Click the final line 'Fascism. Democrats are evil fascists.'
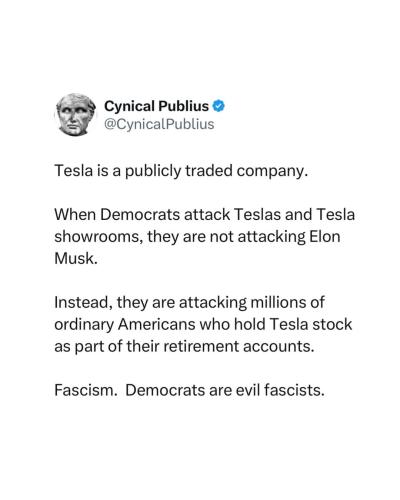Screen dimensions: 400x500 (x=189, y=390)
